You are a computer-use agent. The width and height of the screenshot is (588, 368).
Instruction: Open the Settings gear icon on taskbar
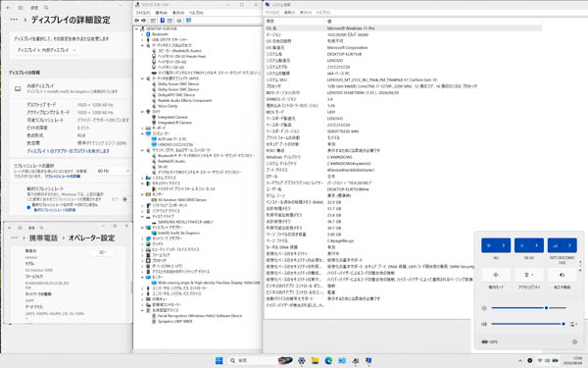[x=302, y=360]
